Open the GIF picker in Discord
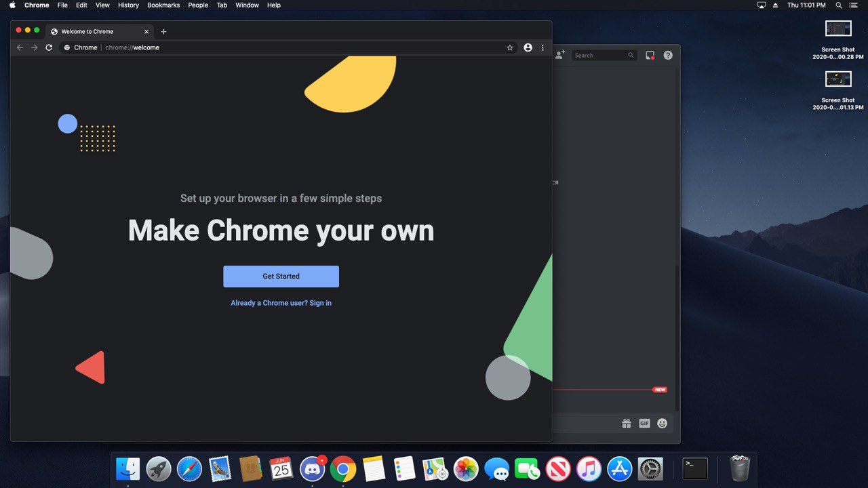868x488 pixels. (644, 424)
